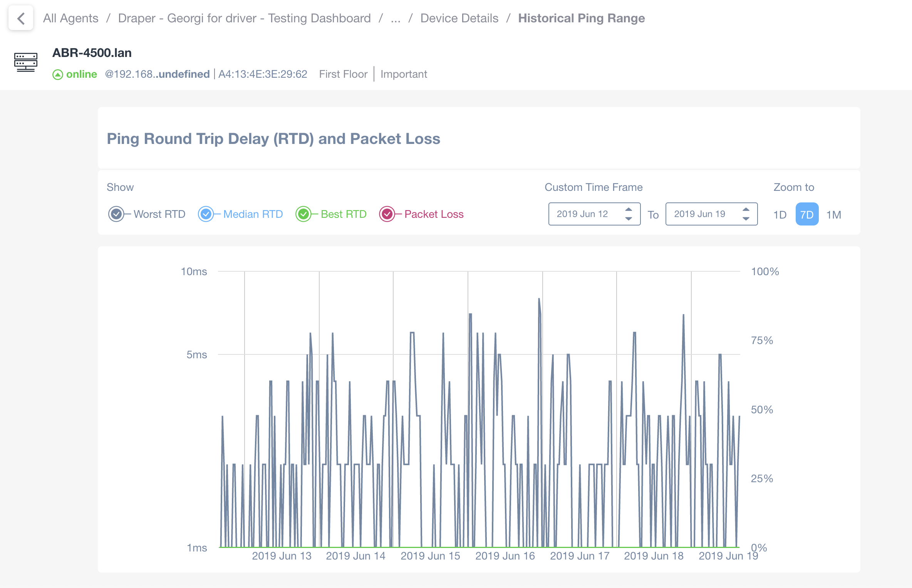Image resolution: width=912 pixels, height=588 pixels.
Task: Click the device name ABR-4500.lan
Action: (x=92, y=53)
